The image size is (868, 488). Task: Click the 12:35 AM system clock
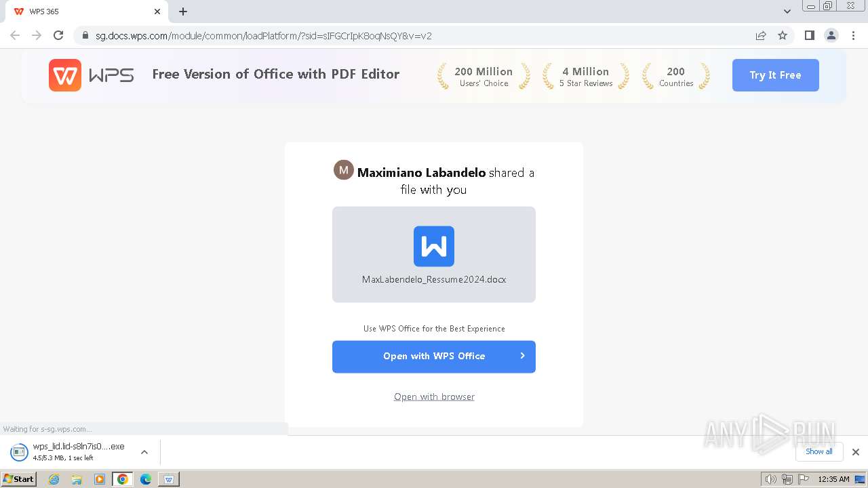833,479
